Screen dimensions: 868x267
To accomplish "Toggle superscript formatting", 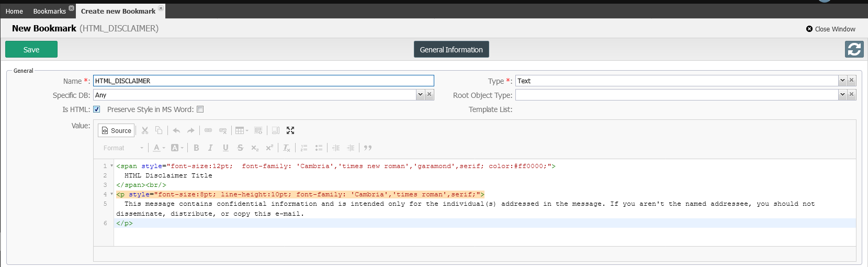I will (x=269, y=148).
